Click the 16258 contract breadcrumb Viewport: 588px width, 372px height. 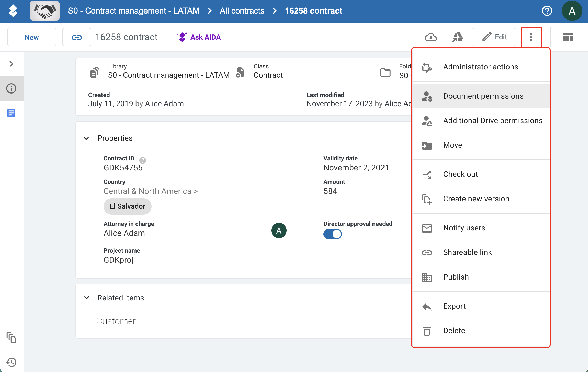click(x=313, y=11)
